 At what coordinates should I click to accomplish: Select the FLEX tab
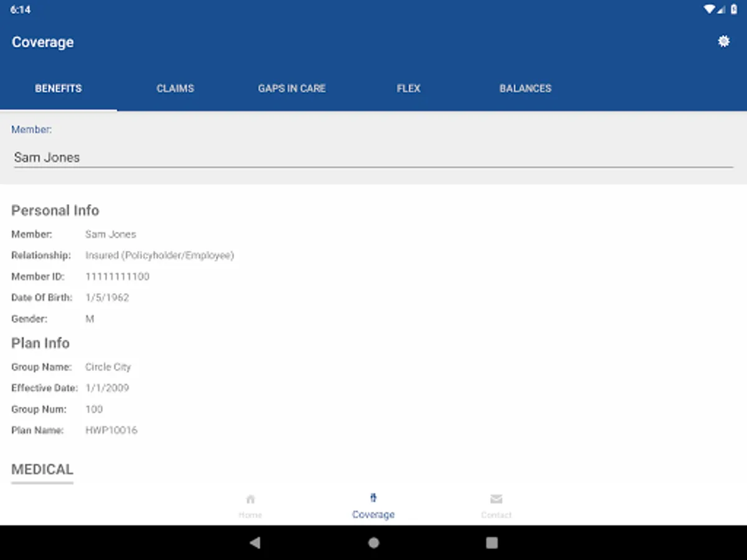click(x=408, y=88)
